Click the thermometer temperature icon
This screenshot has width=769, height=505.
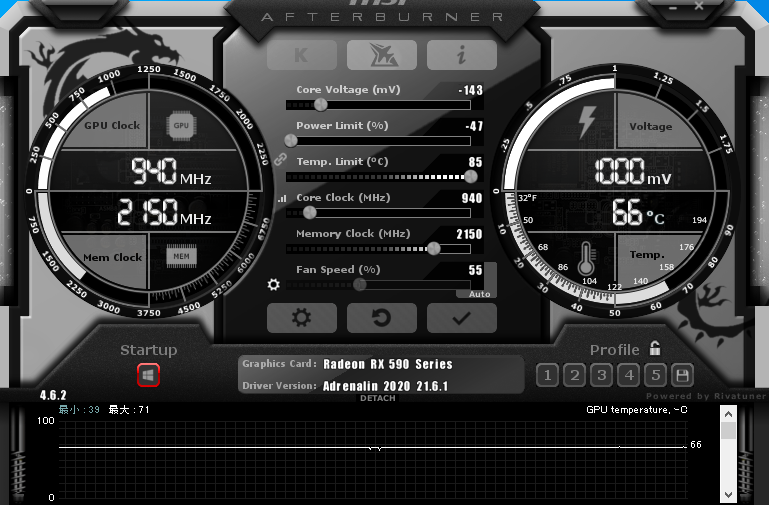tap(586, 258)
